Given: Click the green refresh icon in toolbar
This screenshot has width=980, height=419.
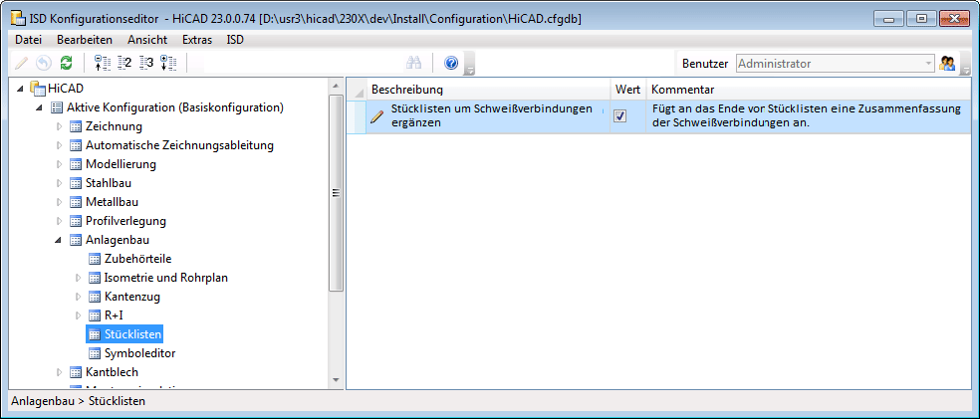Looking at the screenshot, I should click(66, 63).
